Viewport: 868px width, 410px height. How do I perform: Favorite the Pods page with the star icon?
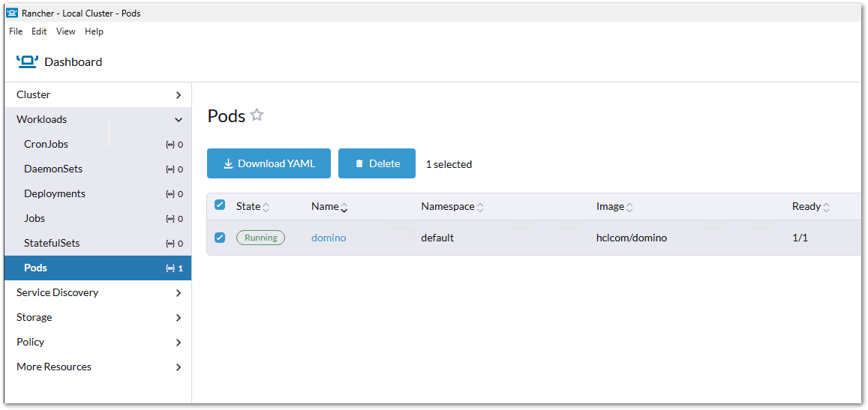pyautogui.click(x=257, y=115)
